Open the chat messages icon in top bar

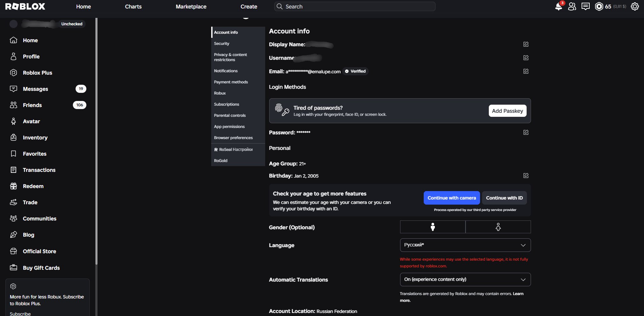point(586,6)
